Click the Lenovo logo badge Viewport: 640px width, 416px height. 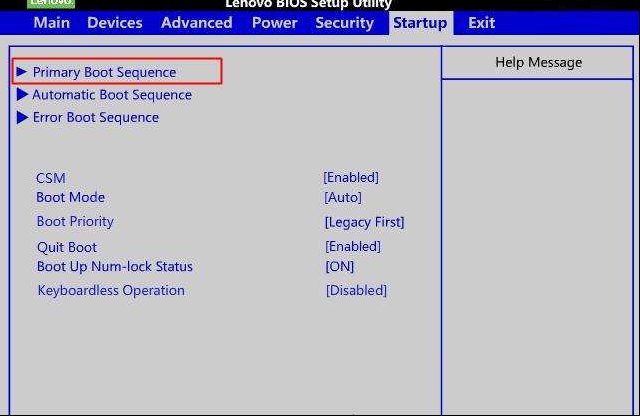51,3
